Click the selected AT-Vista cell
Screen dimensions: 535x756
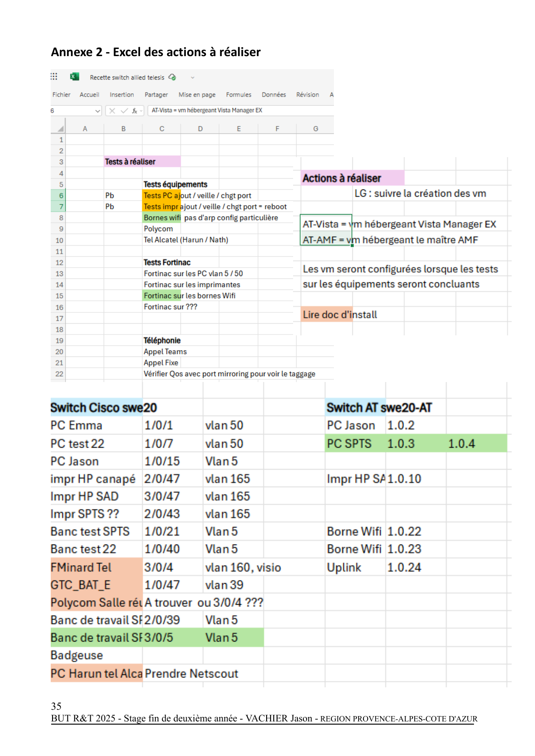(326, 224)
